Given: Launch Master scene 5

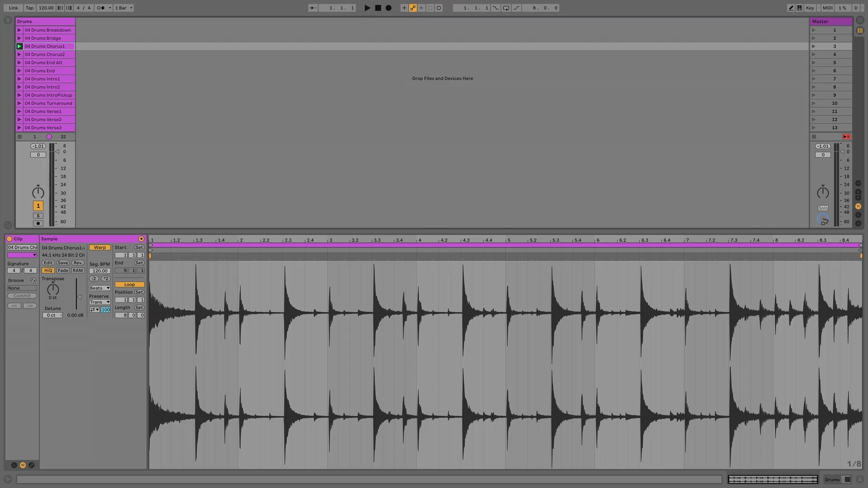Looking at the screenshot, I should 814,63.
